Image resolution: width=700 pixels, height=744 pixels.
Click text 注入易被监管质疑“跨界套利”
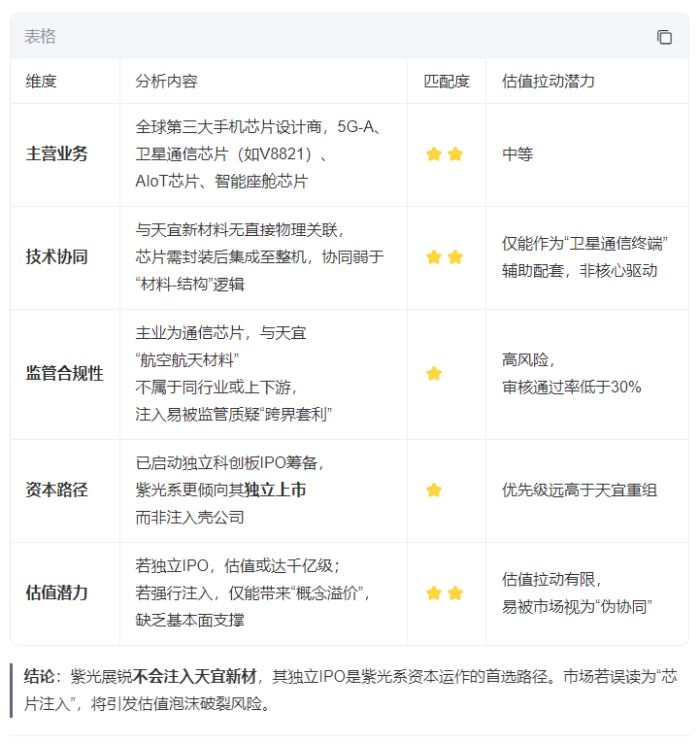click(233, 414)
